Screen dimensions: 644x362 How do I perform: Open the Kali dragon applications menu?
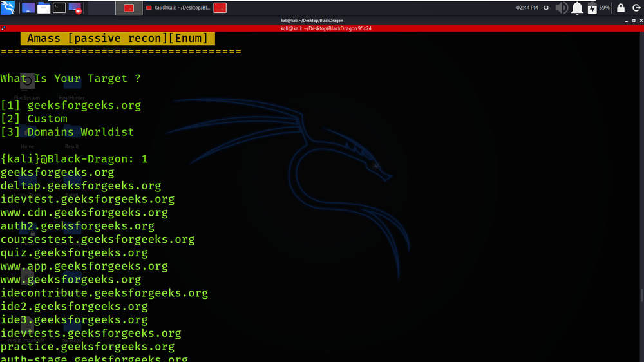pos(8,7)
